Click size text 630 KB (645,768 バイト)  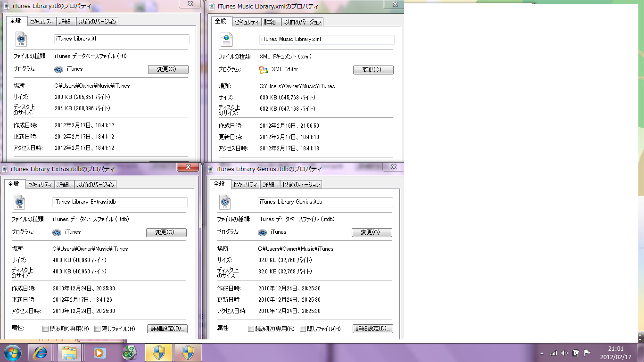[288, 98]
